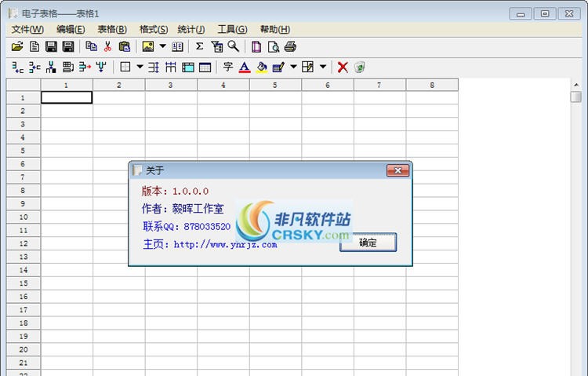Click the author text 毅晖工作室
Viewport: 588px width, 376px height.
198,209
